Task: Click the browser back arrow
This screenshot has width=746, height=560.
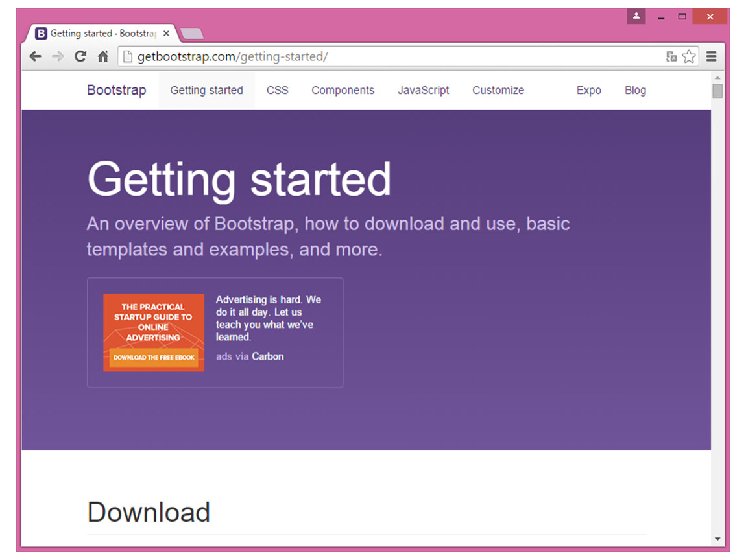Action: 36,57
